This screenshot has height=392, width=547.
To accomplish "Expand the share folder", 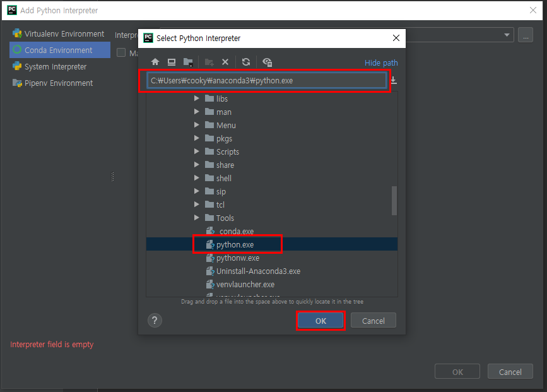I will click(x=196, y=165).
